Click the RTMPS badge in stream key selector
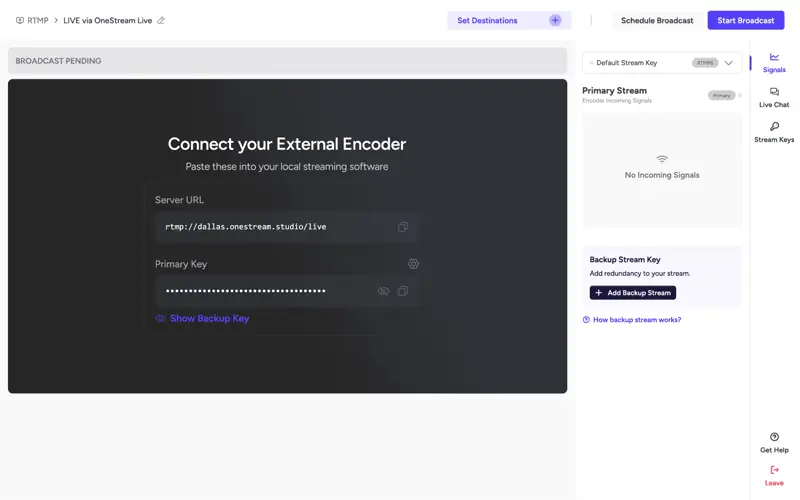 (x=705, y=63)
